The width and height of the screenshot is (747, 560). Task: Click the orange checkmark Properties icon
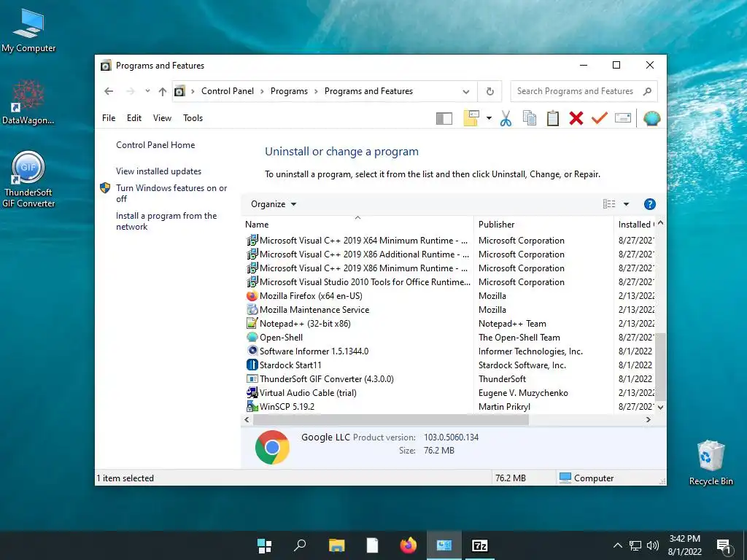600,117
